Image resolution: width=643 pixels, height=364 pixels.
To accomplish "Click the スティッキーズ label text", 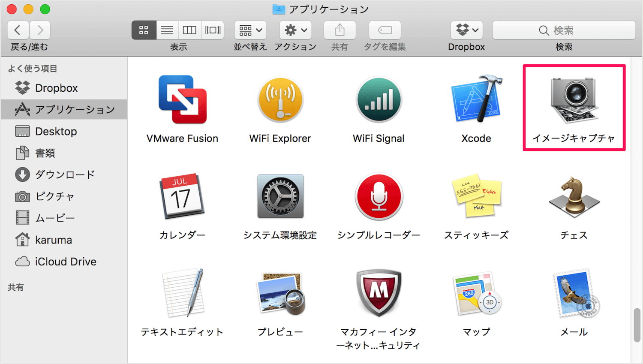I will pyautogui.click(x=476, y=235).
